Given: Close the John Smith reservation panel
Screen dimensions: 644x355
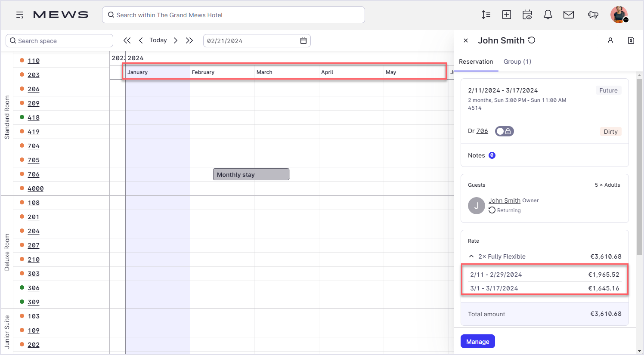Looking at the screenshot, I should tap(466, 40).
